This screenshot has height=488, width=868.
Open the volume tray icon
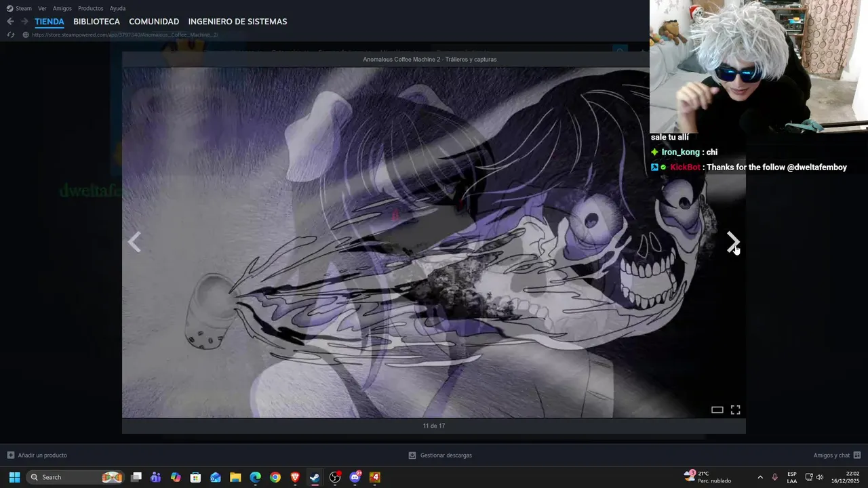(x=819, y=477)
